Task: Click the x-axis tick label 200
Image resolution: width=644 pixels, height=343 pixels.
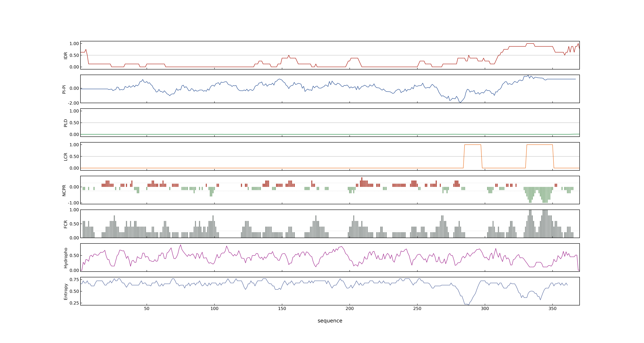Action: coord(350,309)
